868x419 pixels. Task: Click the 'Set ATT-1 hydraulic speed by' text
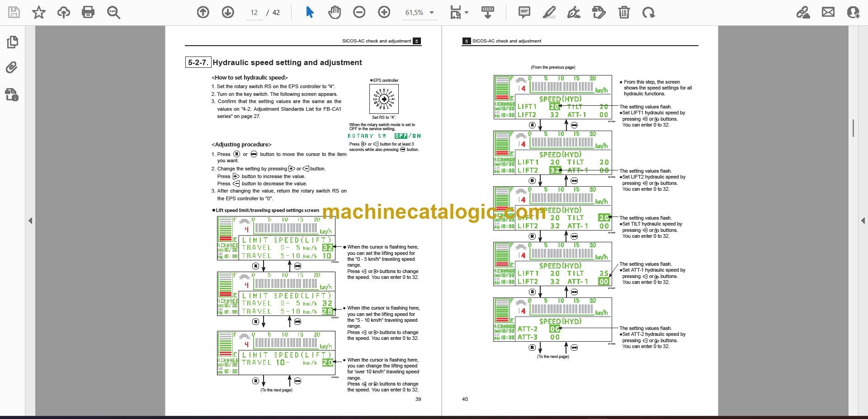[654, 270]
